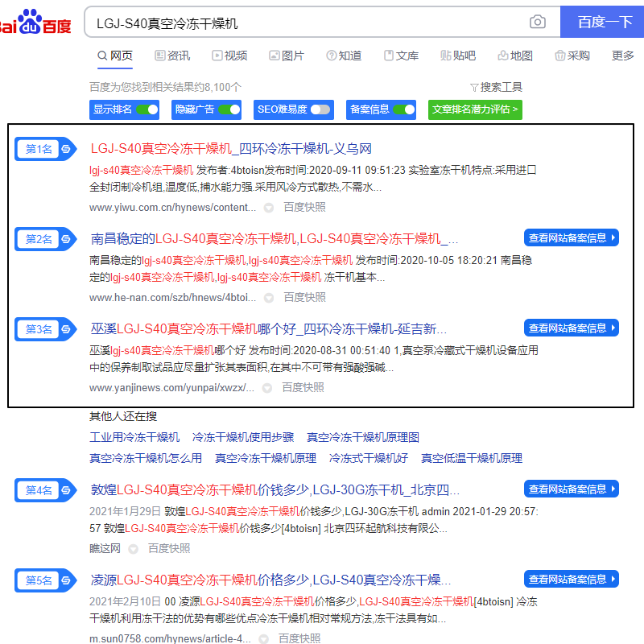Select the 网页 tab
Viewport: 644px width, 644px height.
coord(115,56)
